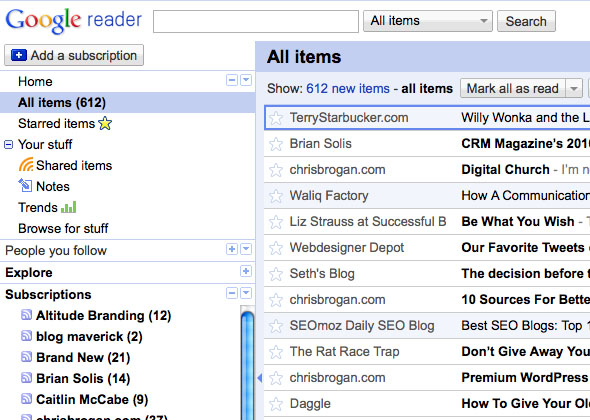
Task: Collapse the Subscriptions section
Action: [232, 293]
